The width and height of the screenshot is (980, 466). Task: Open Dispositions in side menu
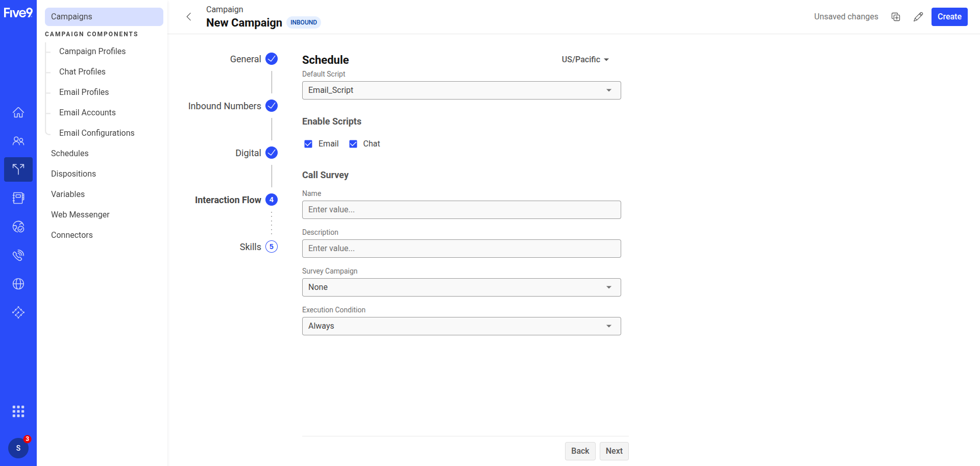pos(73,174)
